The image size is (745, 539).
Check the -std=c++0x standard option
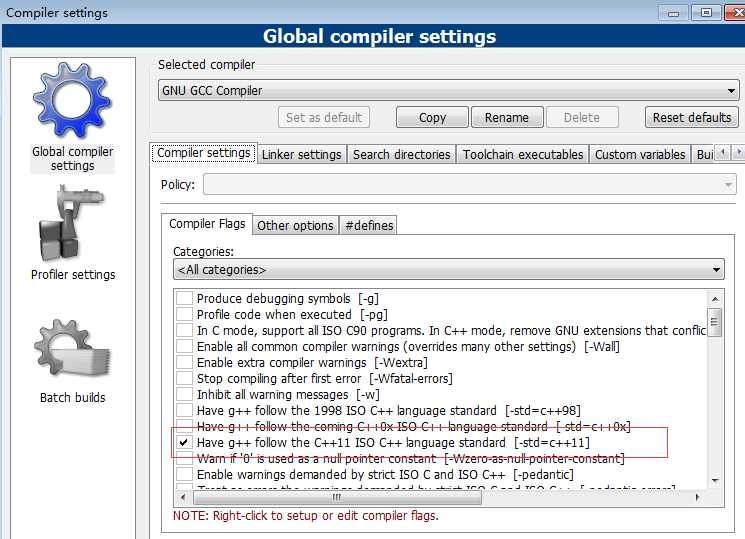184,426
